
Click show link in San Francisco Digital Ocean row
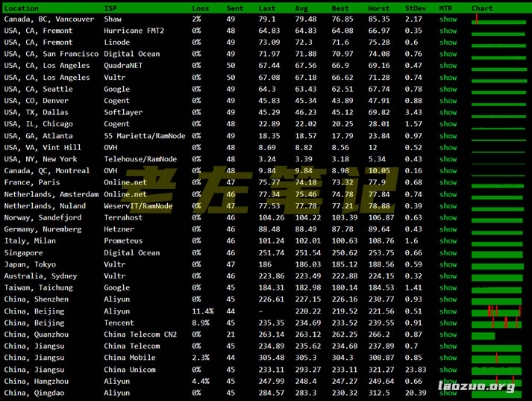tap(448, 54)
